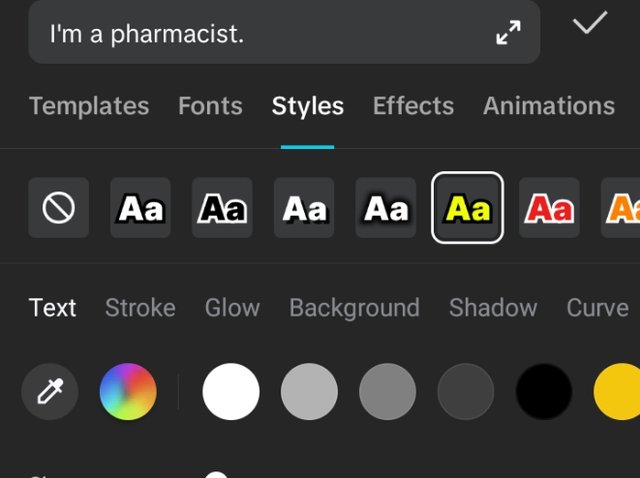
Task: Confirm text with the checkmark icon
Action: coord(590,23)
